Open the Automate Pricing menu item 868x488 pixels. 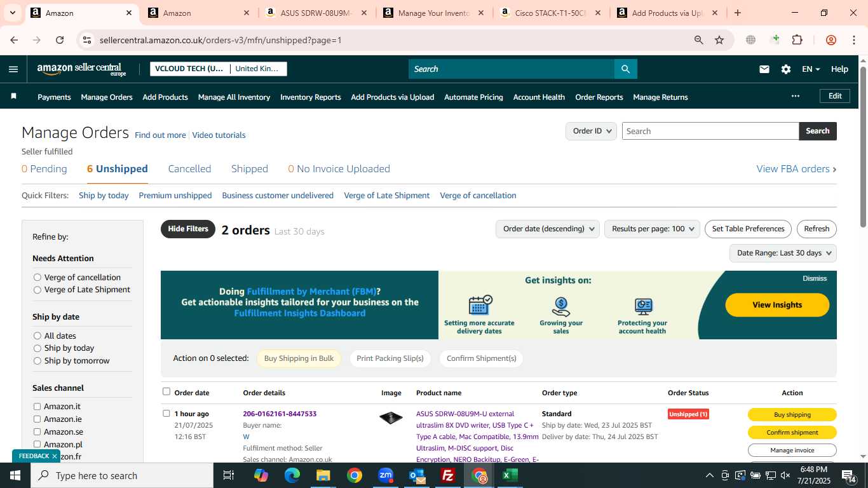[473, 97]
